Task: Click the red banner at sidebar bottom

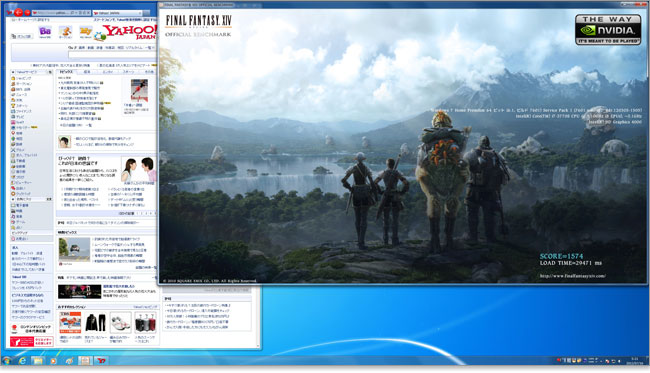Action: [32, 342]
